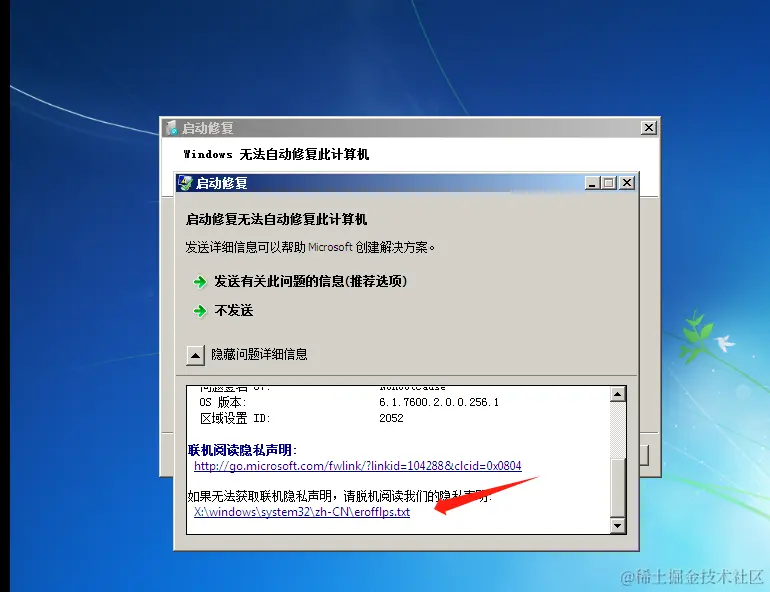The width and height of the screenshot is (770, 592).
Task: Maximize the inner 启动修复 dialog
Action: (609, 183)
